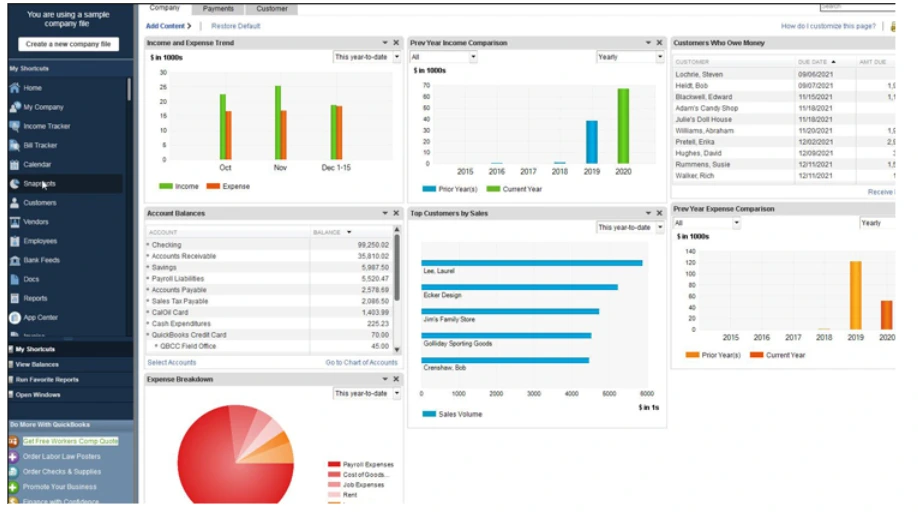Expand Top Customers by Sales panel menu arrow
Image resolution: width=918 pixels, height=512 pixels.
click(x=648, y=213)
